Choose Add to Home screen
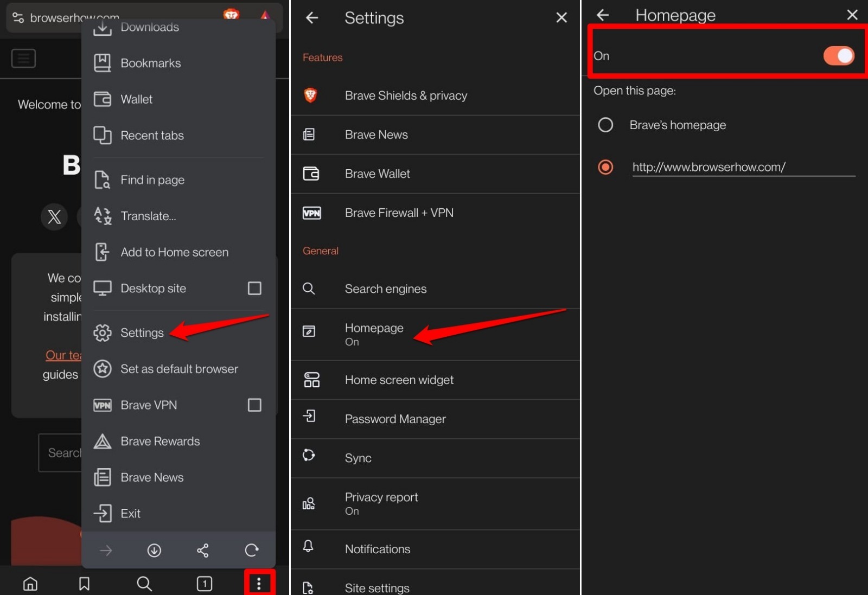 (178, 252)
